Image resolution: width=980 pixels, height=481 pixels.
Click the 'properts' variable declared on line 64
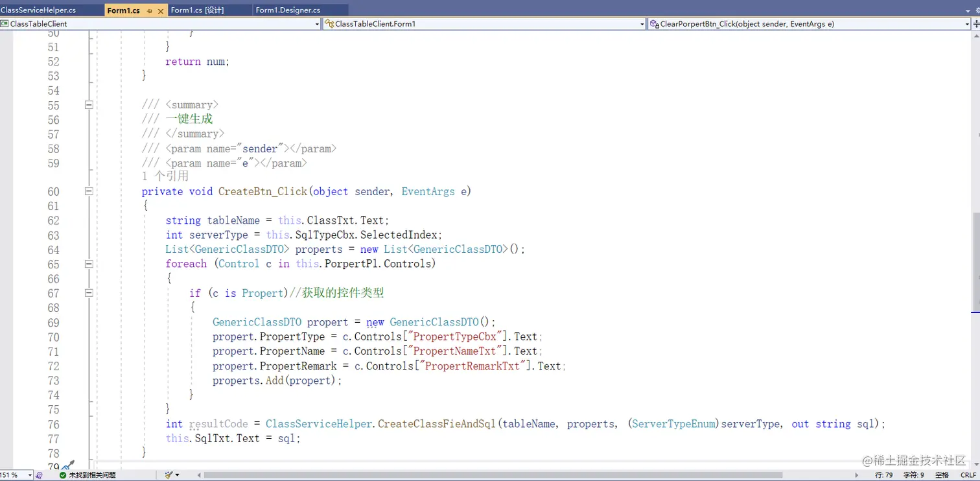coord(319,250)
